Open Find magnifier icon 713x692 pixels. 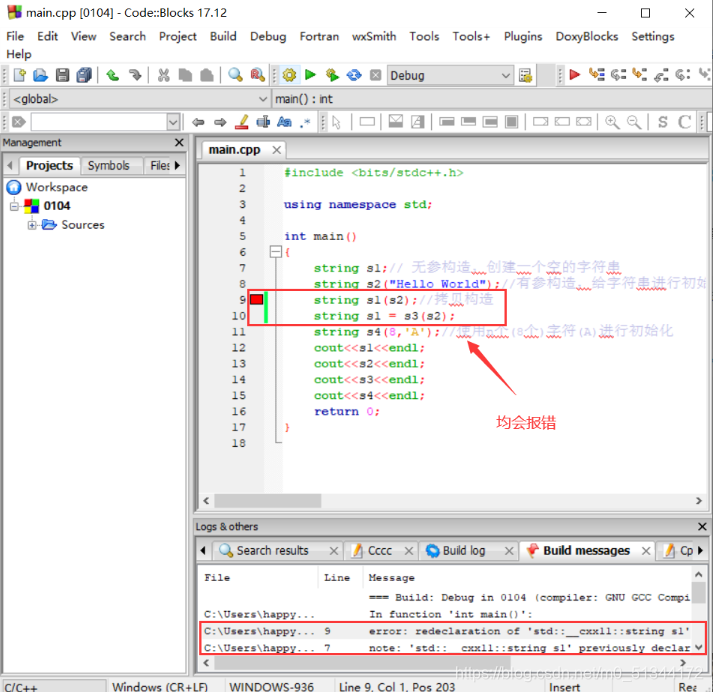[235, 75]
